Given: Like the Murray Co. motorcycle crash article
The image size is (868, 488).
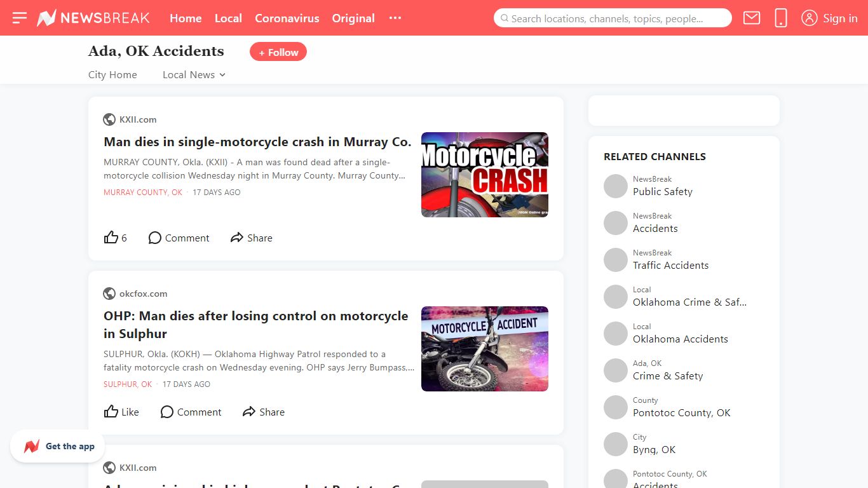Looking at the screenshot, I should click(x=116, y=238).
